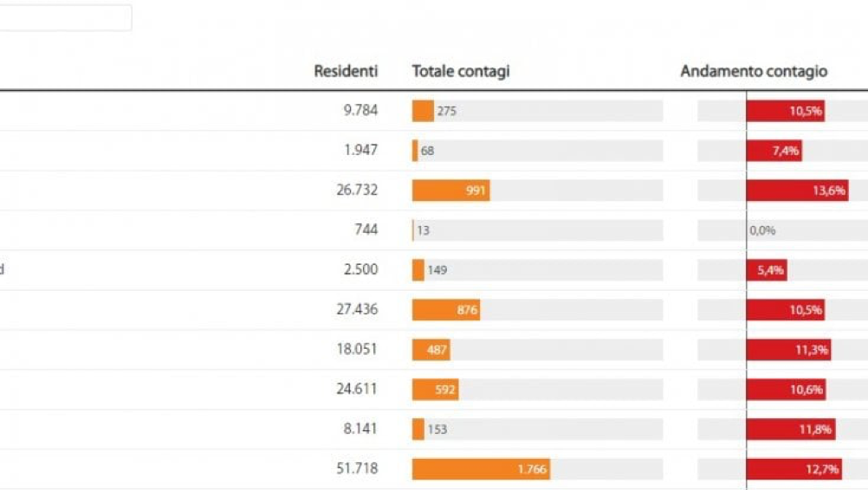Image resolution: width=868 pixels, height=490 pixels.
Task: Click the red 12,7% trend bar
Action: [x=794, y=469]
